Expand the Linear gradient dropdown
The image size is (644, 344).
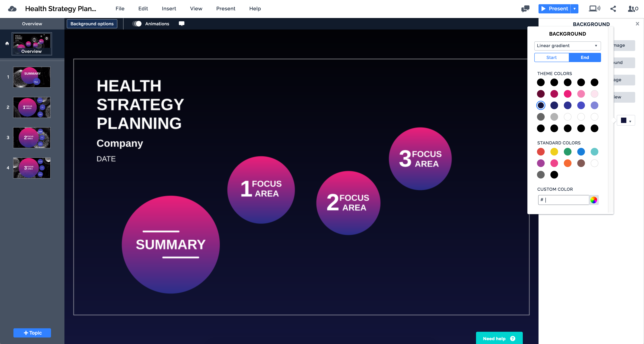pos(567,46)
